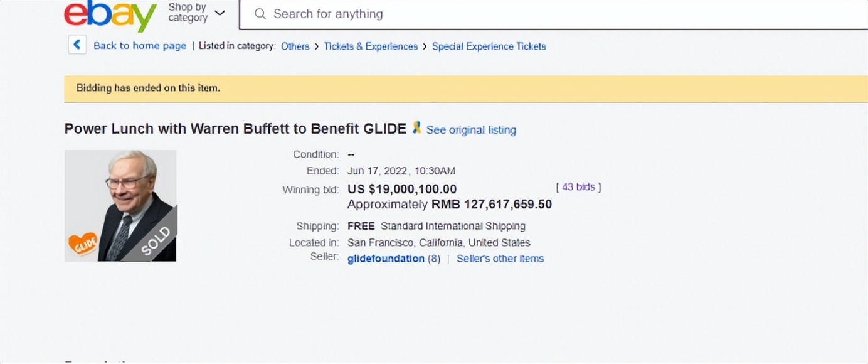Click the Bidding has ended notice bar
The width and height of the screenshot is (868, 364).
click(x=466, y=88)
